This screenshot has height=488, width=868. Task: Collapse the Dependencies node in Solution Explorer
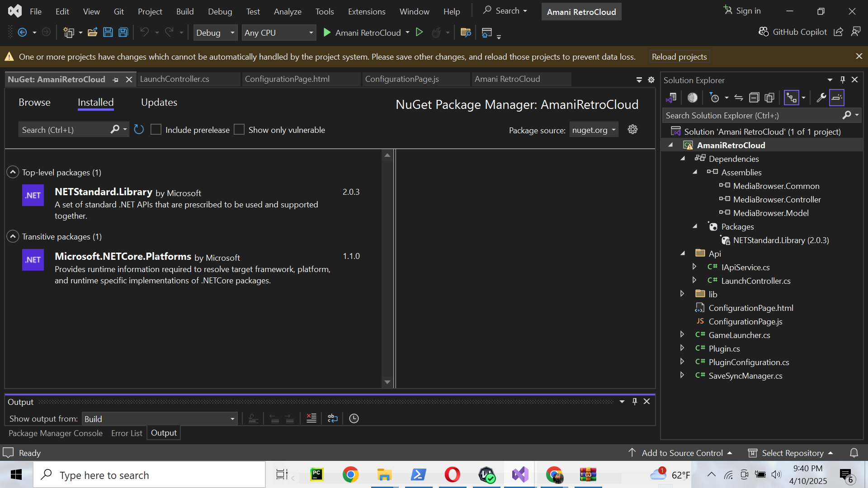point(683,159)
